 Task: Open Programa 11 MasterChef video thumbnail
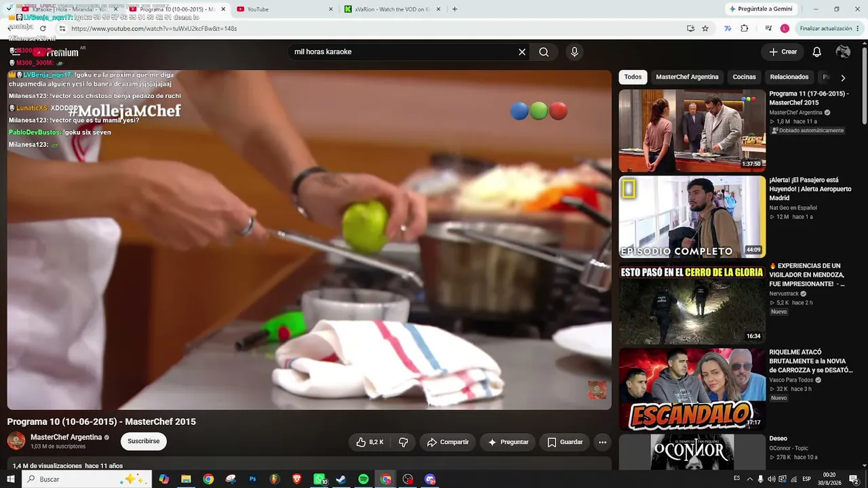(692, 131)
